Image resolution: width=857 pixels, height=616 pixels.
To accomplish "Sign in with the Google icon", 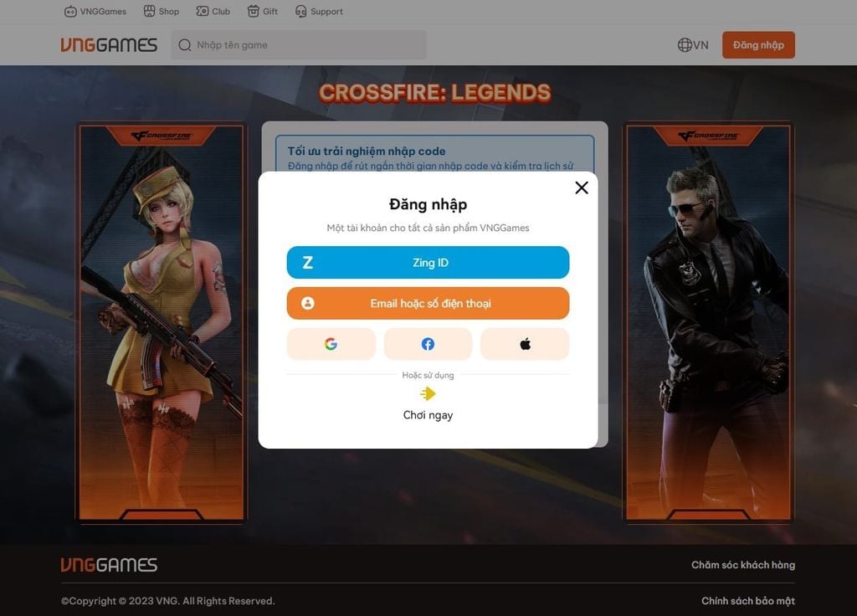I will [x=331, y=343].
